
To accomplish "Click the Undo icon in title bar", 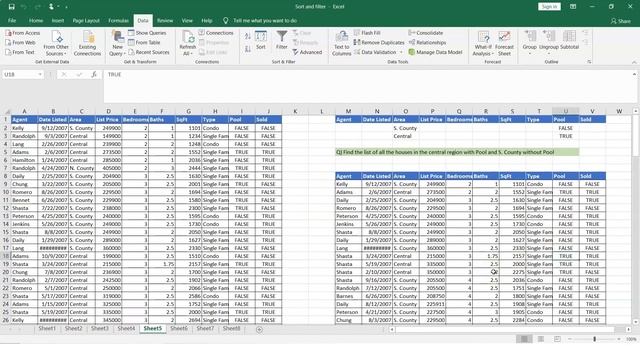I will pyautogui.click(x=24, y=7).
